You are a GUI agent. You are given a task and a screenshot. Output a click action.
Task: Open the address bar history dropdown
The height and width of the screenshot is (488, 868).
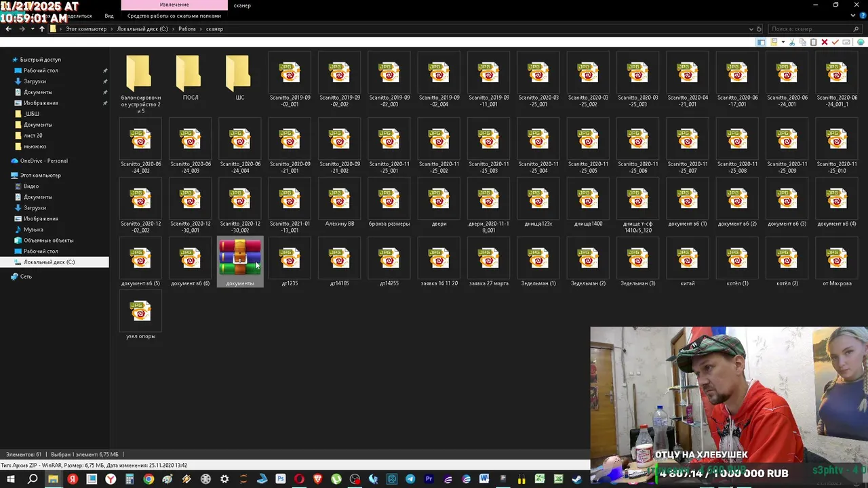click(751, 29)
